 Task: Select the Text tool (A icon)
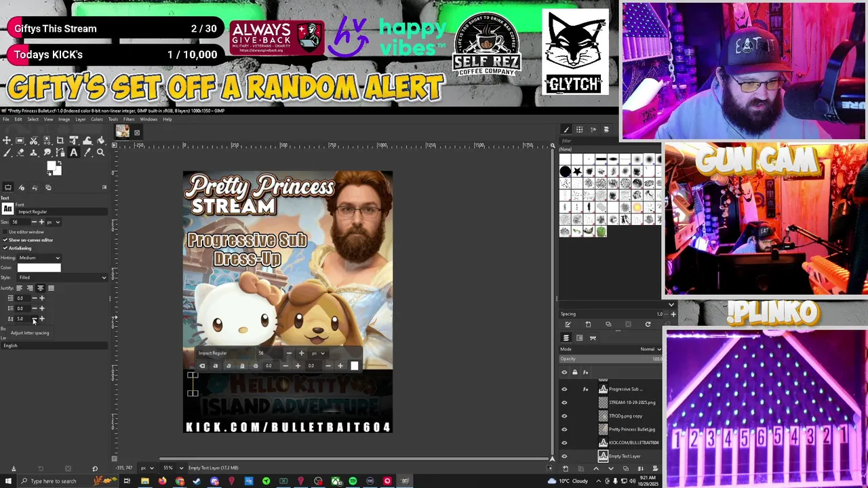[73, 152]
